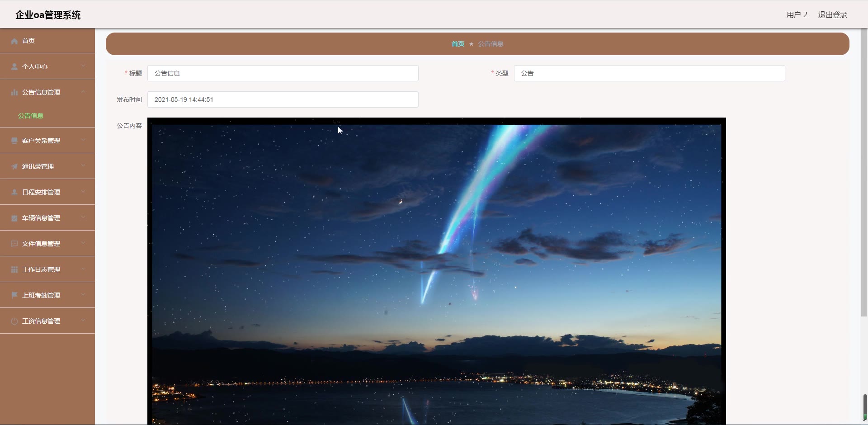Open the 车辆信息管理 sidebar menu
The image size is (868, 425).
[47, 218]
